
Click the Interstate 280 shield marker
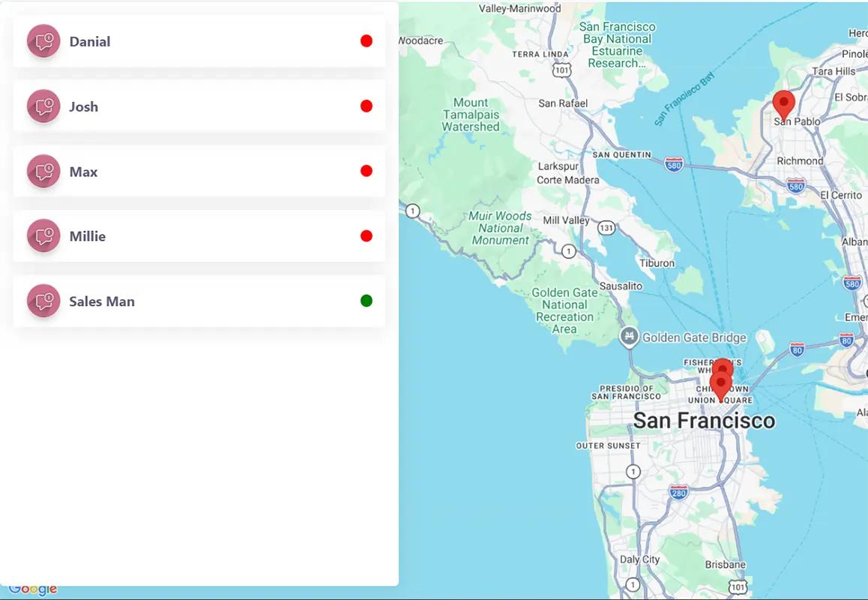(678, 493)
